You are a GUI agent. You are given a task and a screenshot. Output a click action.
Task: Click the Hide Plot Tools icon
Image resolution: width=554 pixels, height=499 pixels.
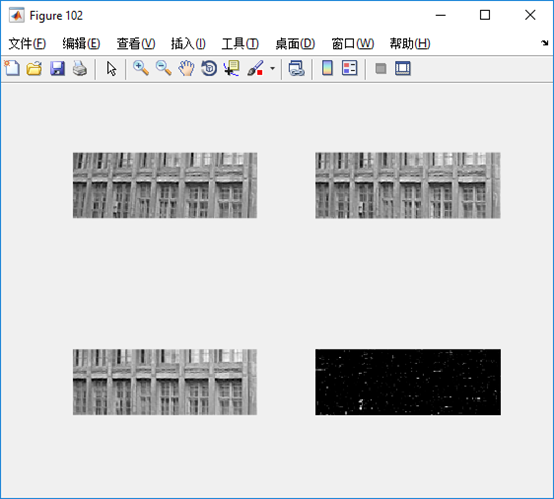[381, 68]
